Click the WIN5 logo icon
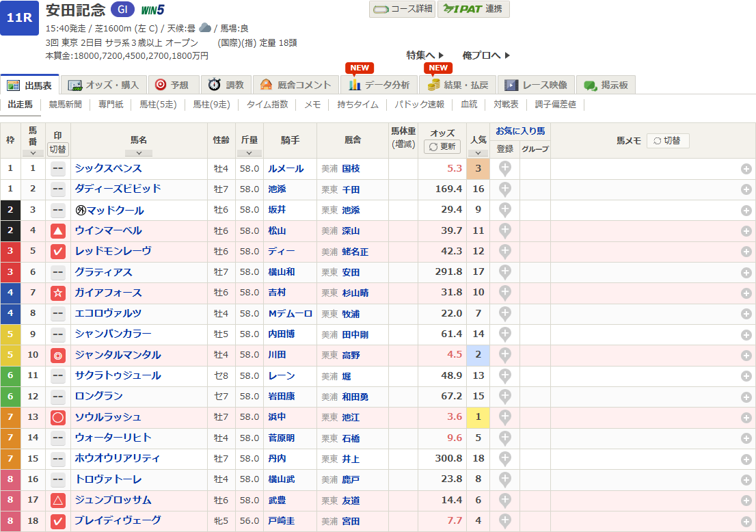Screen dimensions: 756x532 [x=152, y=10]
